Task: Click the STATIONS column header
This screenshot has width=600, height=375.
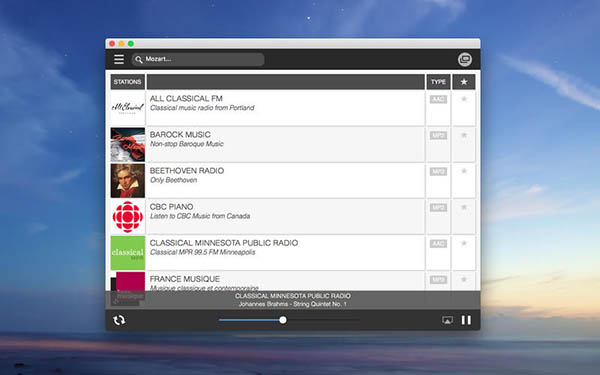Action: 127,82
